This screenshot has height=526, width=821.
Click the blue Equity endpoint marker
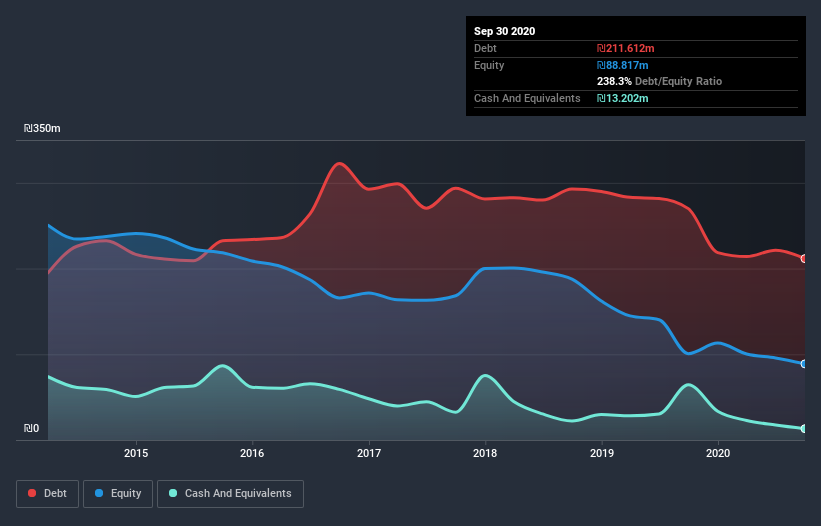click(804, 364)
